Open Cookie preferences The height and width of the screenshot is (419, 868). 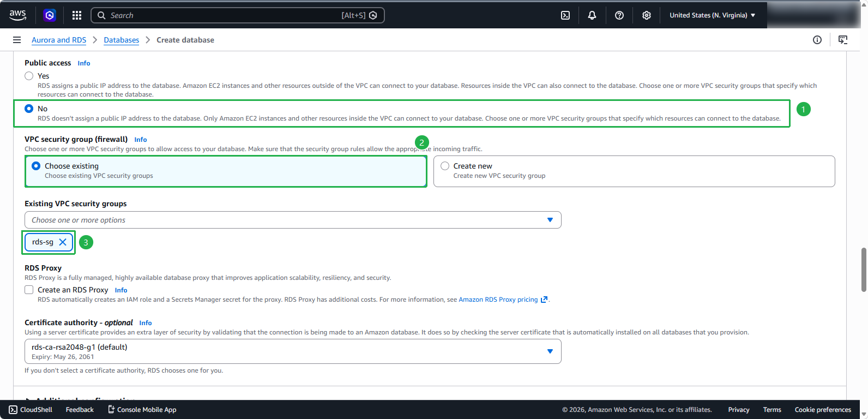pos(823,410)
